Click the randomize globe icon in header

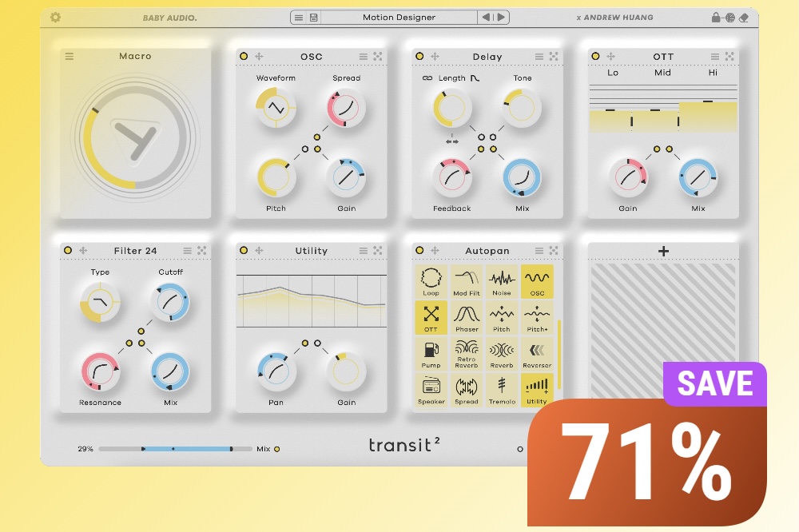point(730,18)
